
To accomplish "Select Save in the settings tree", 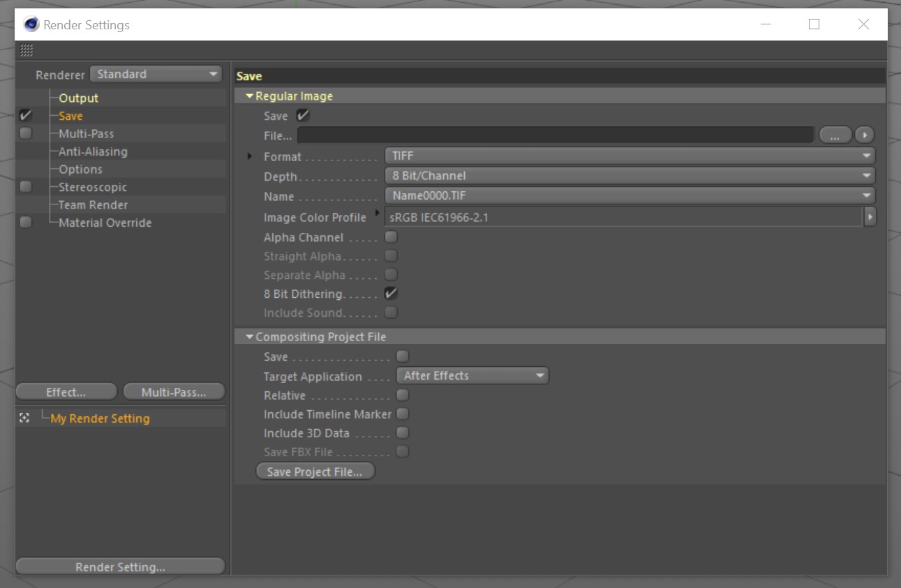I will 70,116.
